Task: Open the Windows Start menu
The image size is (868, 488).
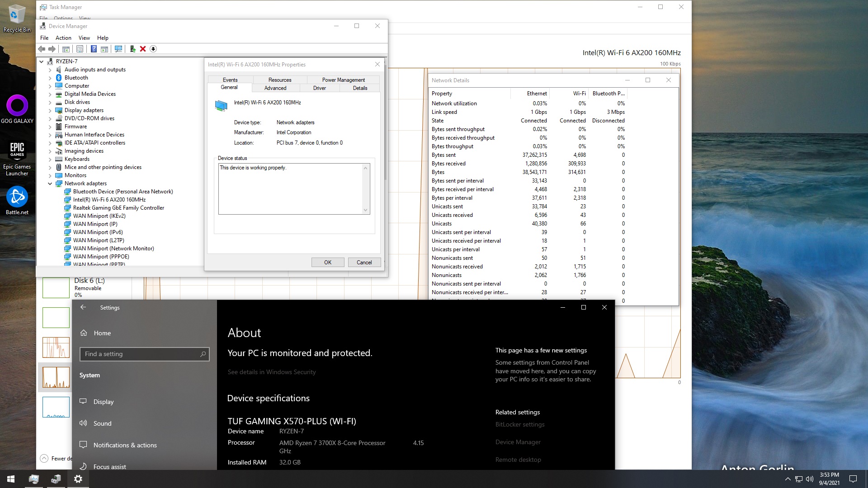Action: click(11, 479)
